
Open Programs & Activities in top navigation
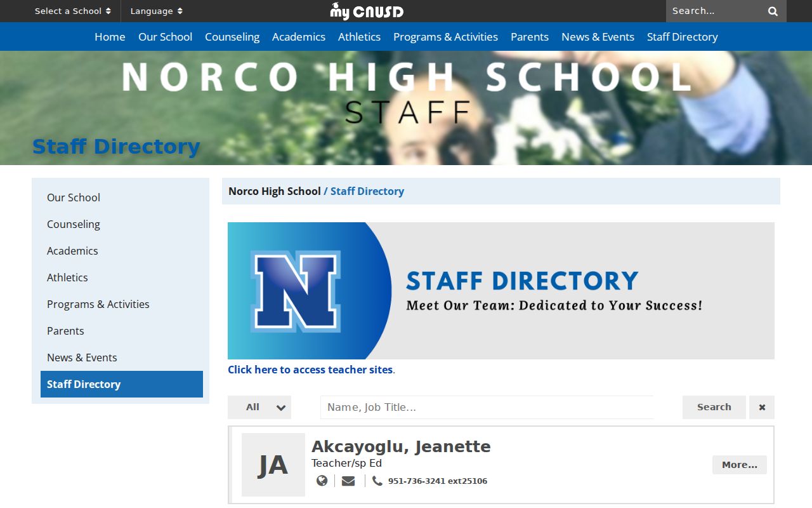(x=445, y=37)
